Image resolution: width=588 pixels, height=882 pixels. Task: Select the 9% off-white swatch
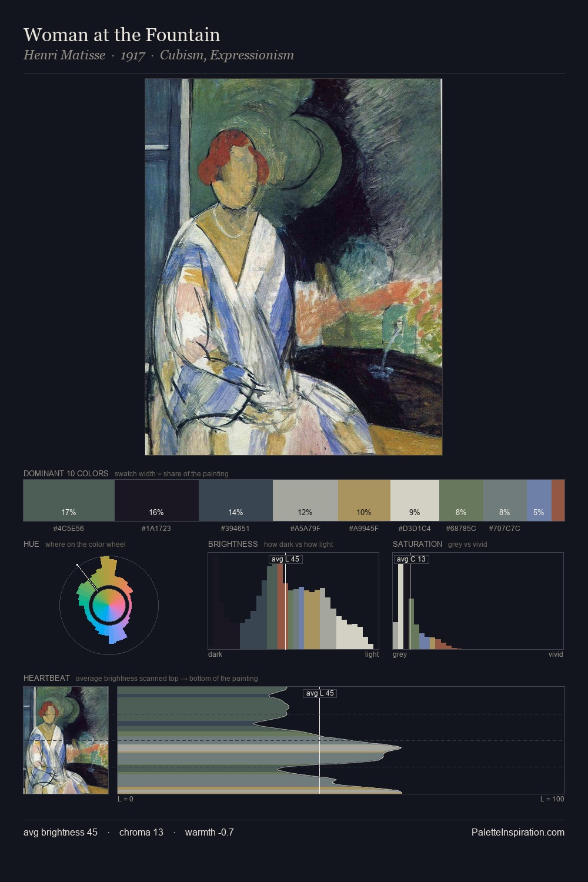(x=415, y=500)
